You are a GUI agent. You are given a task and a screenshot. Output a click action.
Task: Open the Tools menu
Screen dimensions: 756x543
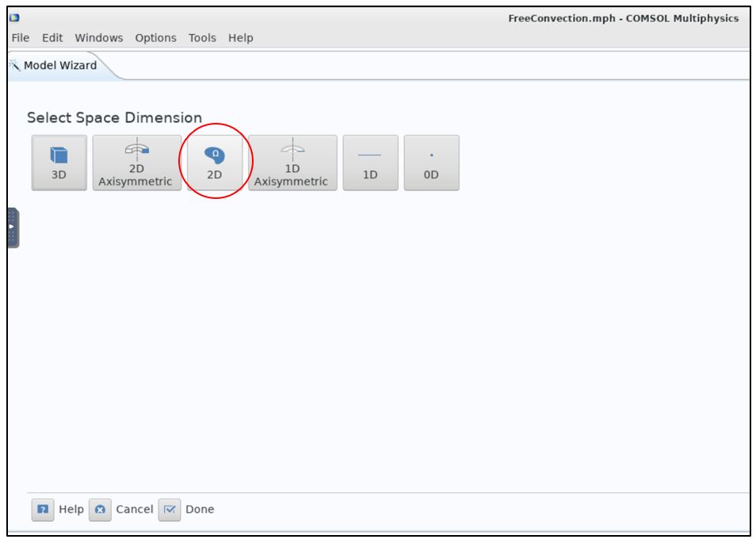coord(202,37)
